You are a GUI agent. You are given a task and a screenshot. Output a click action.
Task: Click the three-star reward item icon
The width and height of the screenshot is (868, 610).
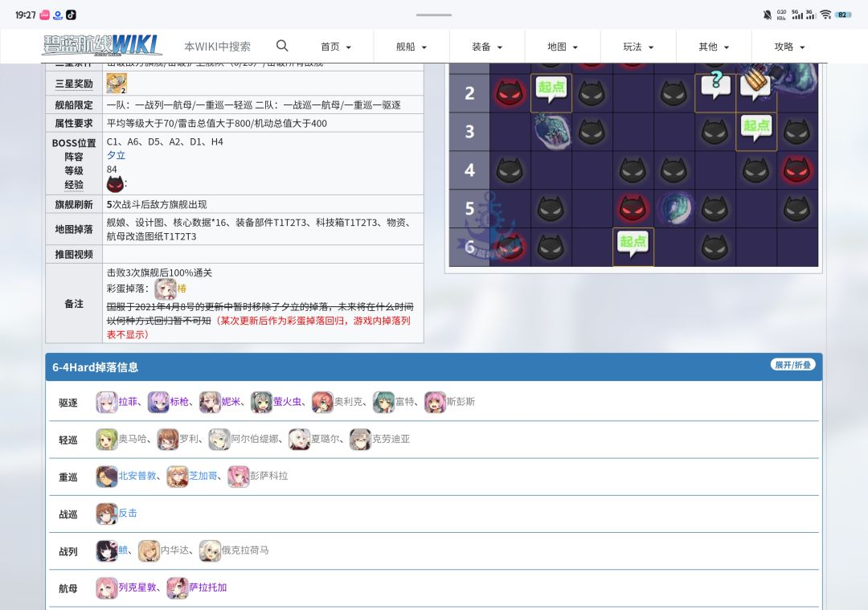pyautogui.click(x=117, y=84)
